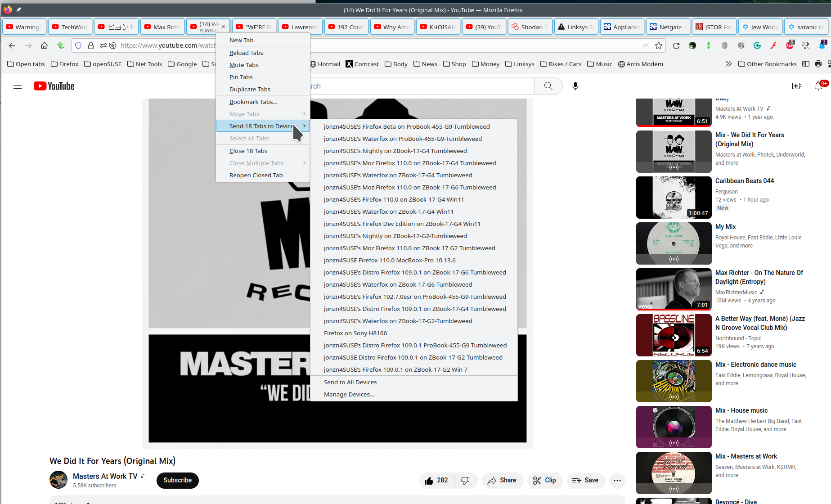
Task: Open the Music bookmarks folder
Action: point(600,64)
